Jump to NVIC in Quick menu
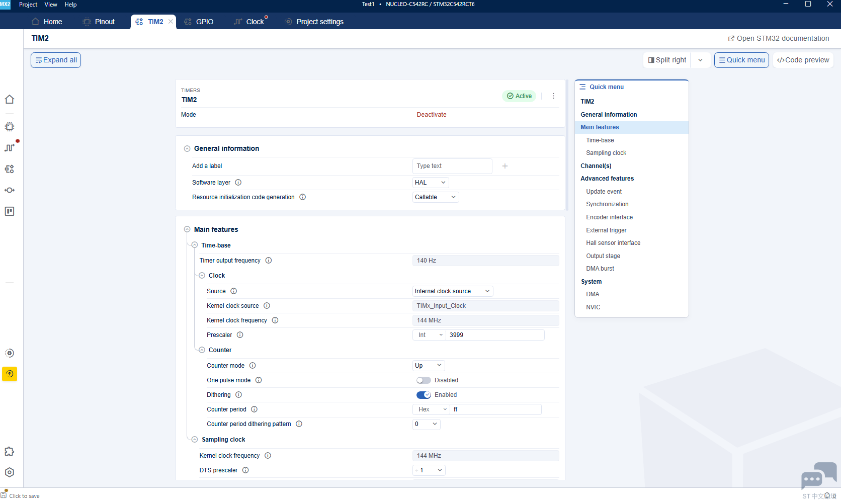The height and width of the screenshot is (504, 841). (x=593, y=307)
